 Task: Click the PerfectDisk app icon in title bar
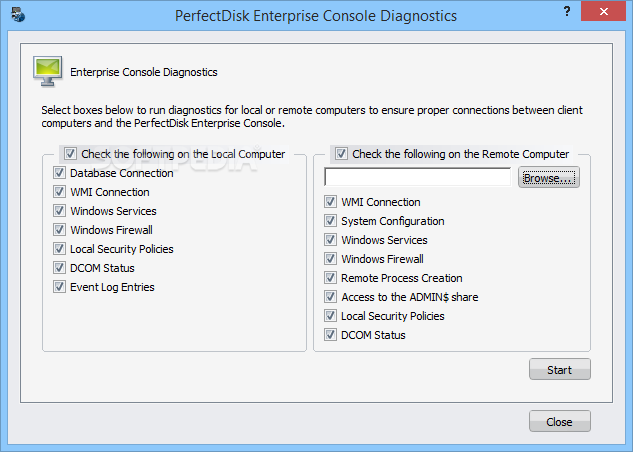coord(18,15)
